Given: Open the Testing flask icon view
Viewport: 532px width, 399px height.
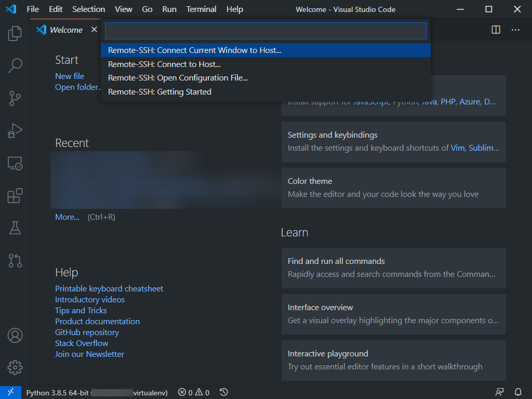Looking at the screenshot, I should [15, 228].
